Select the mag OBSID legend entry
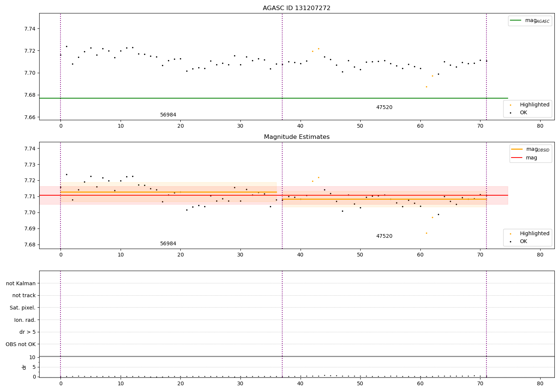 click(531, 149)
